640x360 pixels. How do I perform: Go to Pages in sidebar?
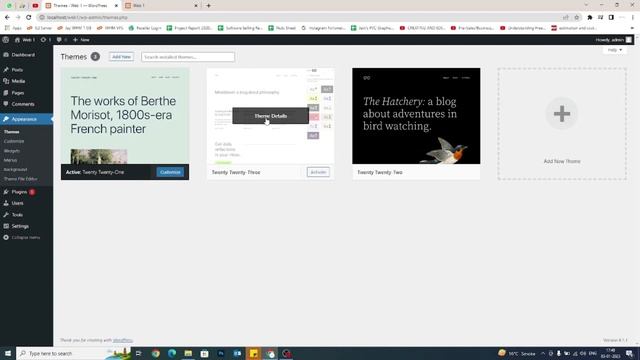[18, 93]
